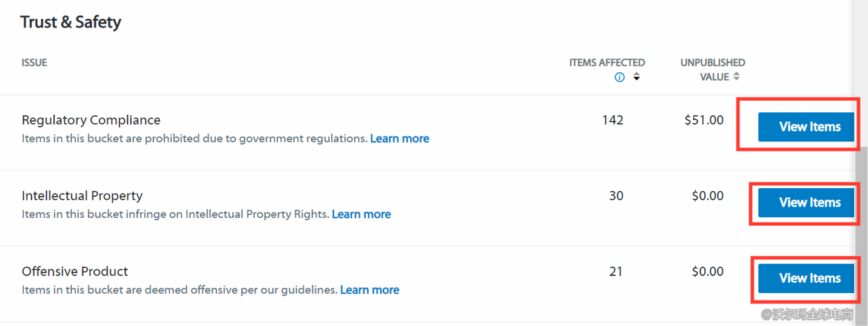Click the vertical scrollbar thumb
Viewport: 868px width, 326px height.
[861, 237]
